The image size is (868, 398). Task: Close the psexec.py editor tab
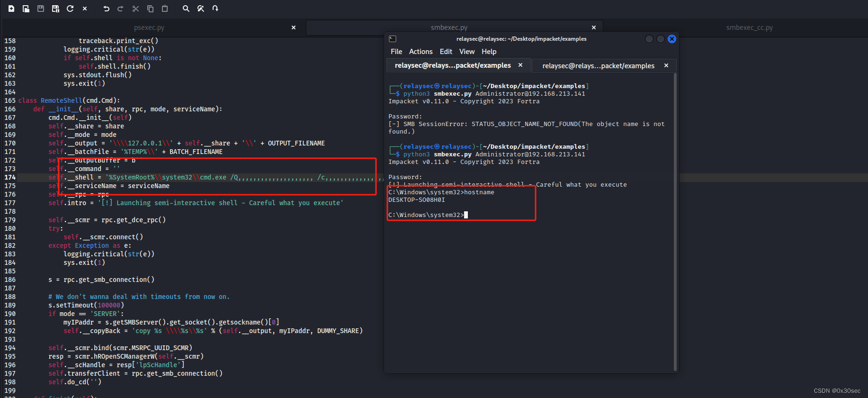point(294,27)
